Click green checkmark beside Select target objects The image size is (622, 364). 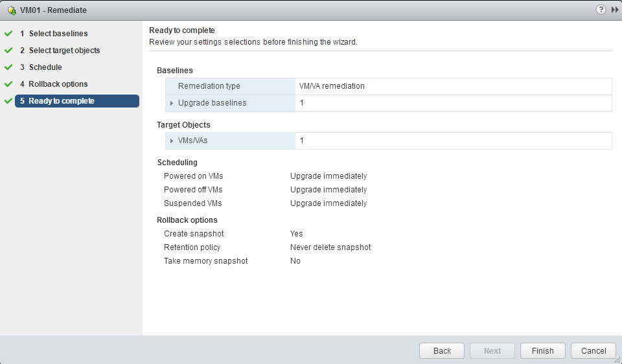8,51
